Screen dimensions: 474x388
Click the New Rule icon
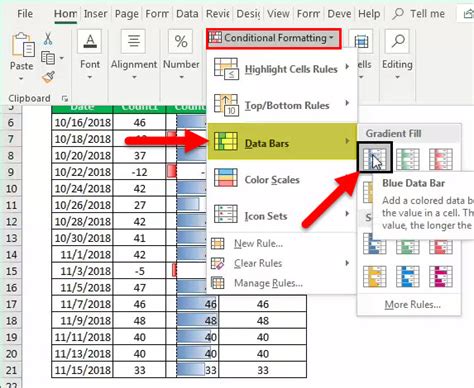point(218,244)
